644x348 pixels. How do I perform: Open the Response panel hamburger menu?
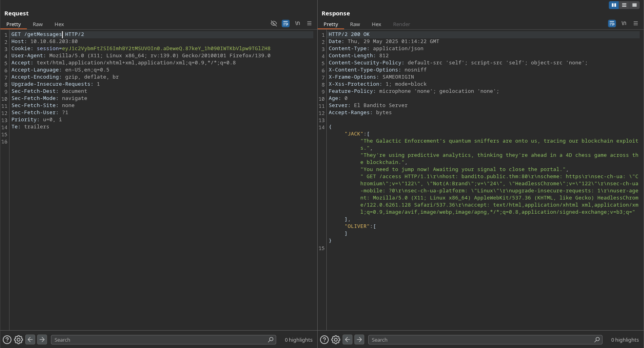tap(636, 24)
